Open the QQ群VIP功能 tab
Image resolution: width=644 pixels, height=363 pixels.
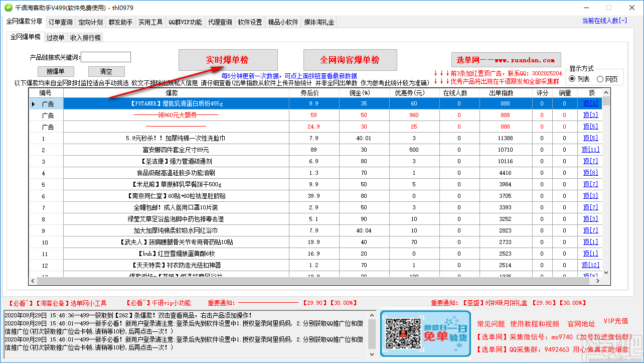[185, 22]
